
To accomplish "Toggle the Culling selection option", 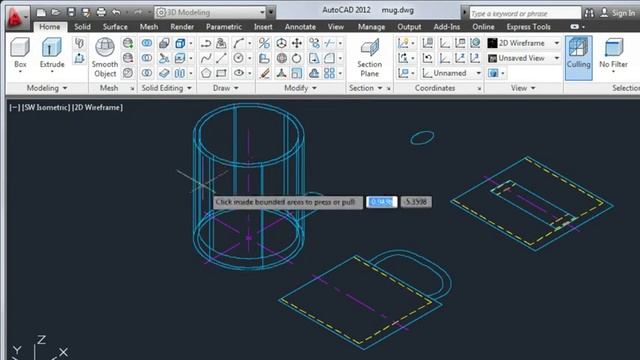I will pos(578,57).
